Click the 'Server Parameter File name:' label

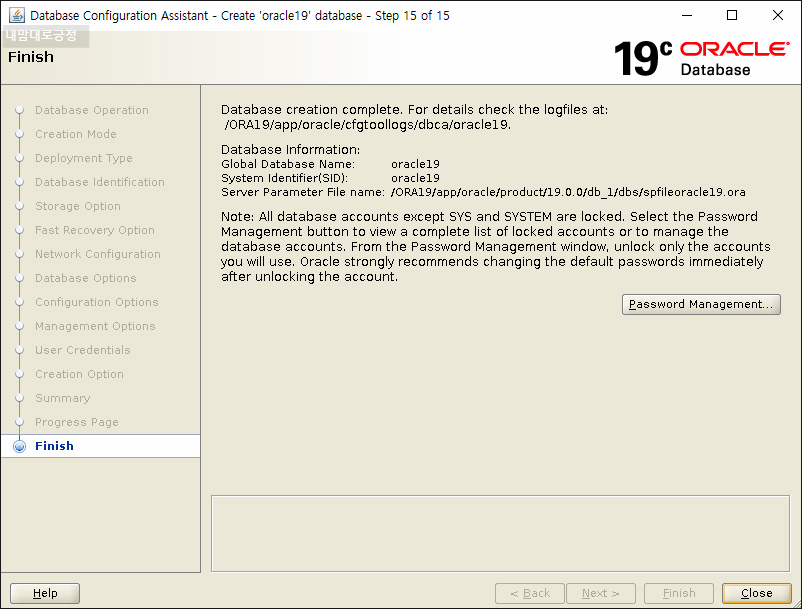point(302,192)
